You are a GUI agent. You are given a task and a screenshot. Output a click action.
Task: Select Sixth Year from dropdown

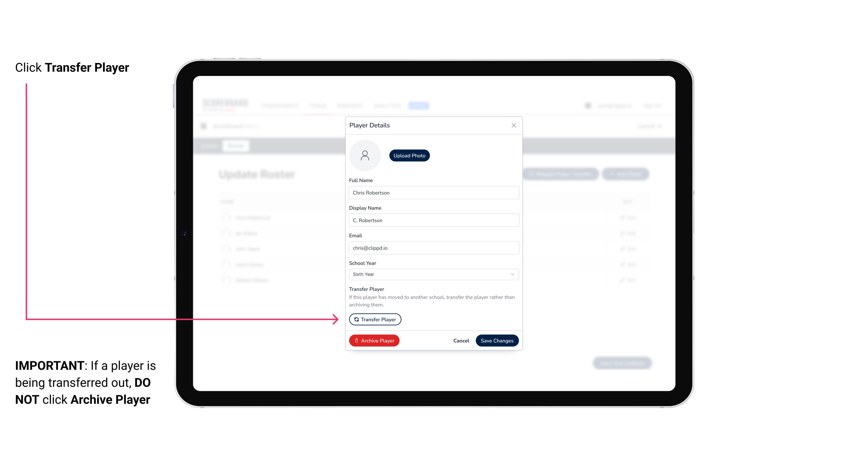[433, 274]
